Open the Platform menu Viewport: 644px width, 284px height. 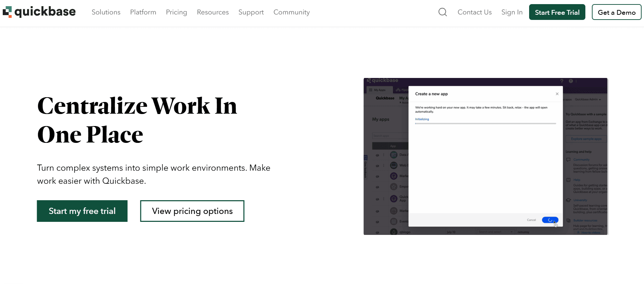pyautogui.click(x=143, y=12)
